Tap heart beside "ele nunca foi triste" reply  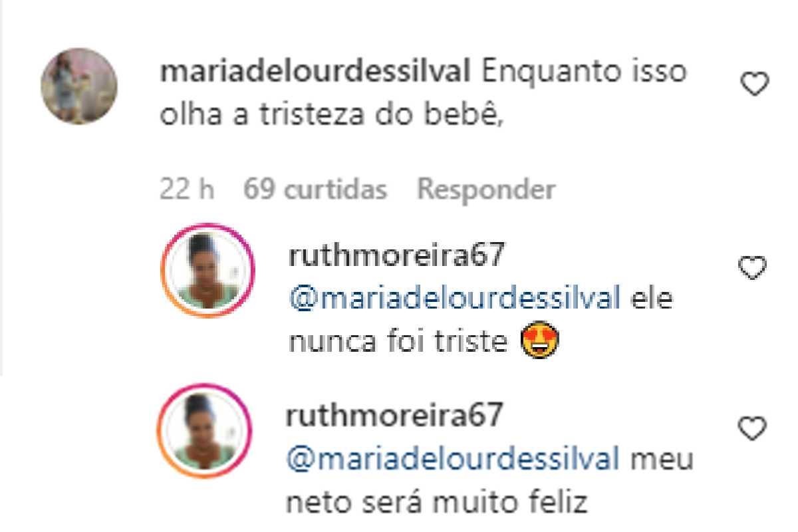coord(753,268)
